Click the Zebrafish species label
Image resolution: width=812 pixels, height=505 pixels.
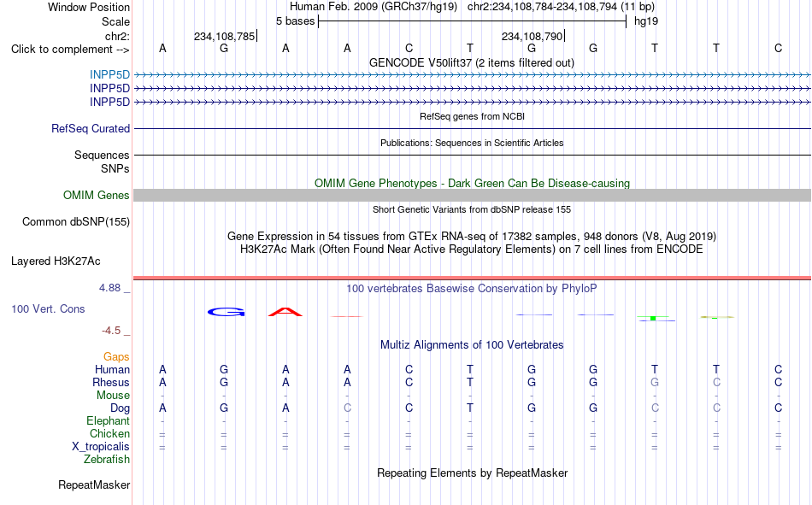107,460
